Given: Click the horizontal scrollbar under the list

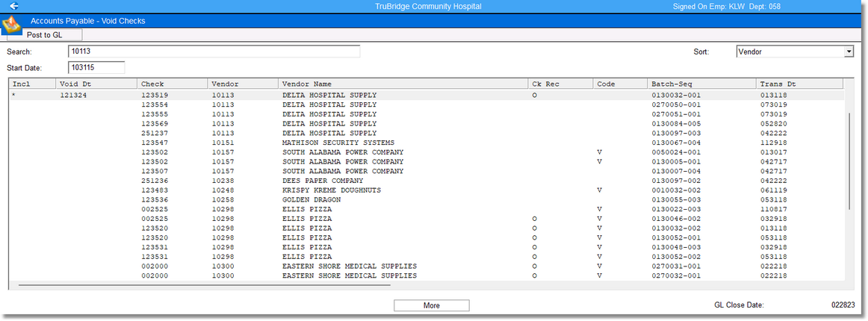Looking at the screenshot, I should (205, 286).
